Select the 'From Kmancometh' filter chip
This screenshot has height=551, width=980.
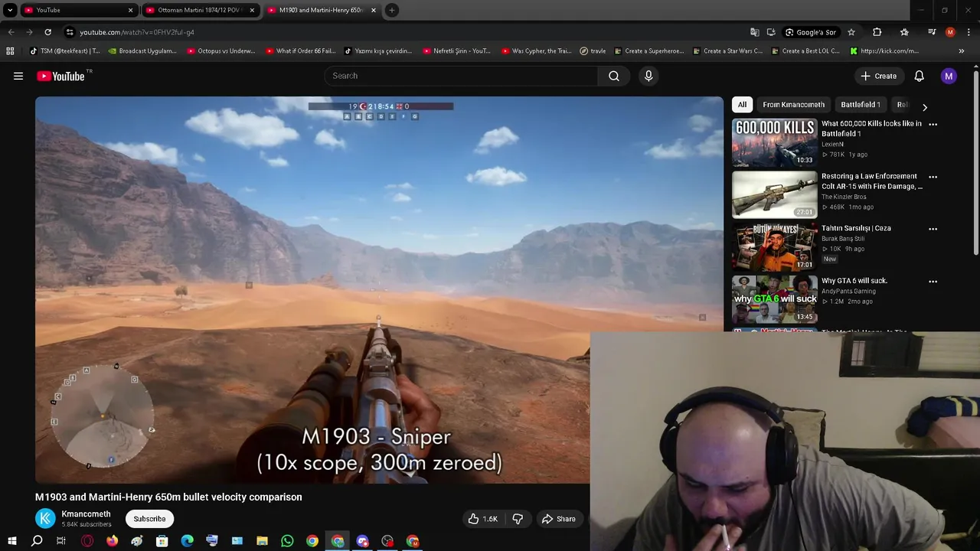(794, 105)
